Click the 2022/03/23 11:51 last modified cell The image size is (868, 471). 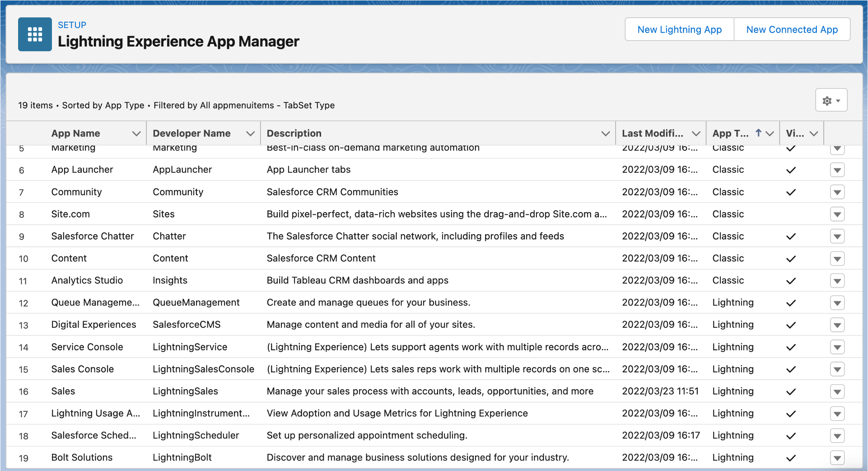tap(660, 391)
